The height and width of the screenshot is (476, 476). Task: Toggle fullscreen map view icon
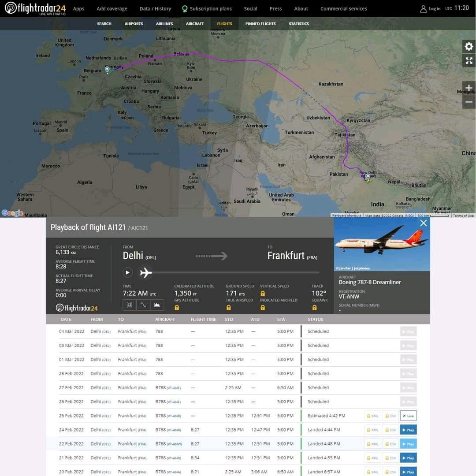[x=469, y=60]
